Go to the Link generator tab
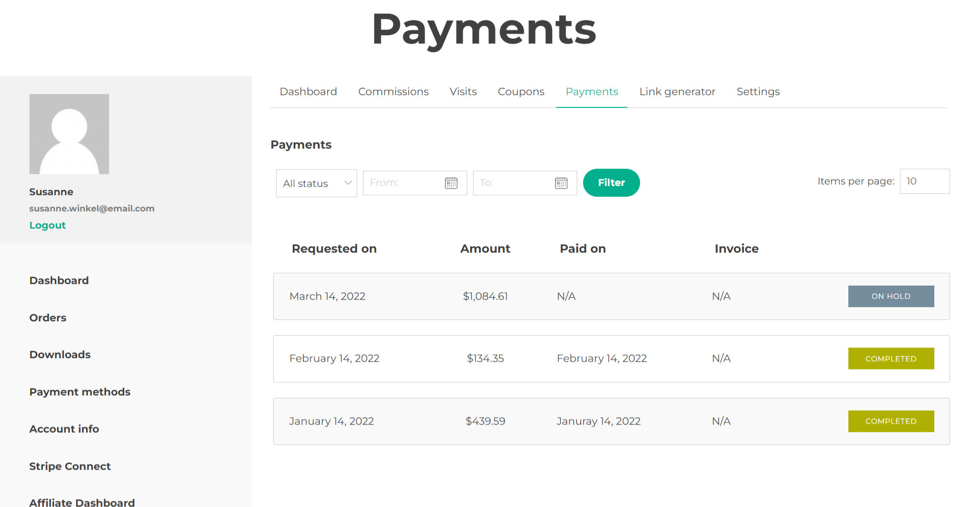The height and width of the screenshot is (507, 980). 677,92
